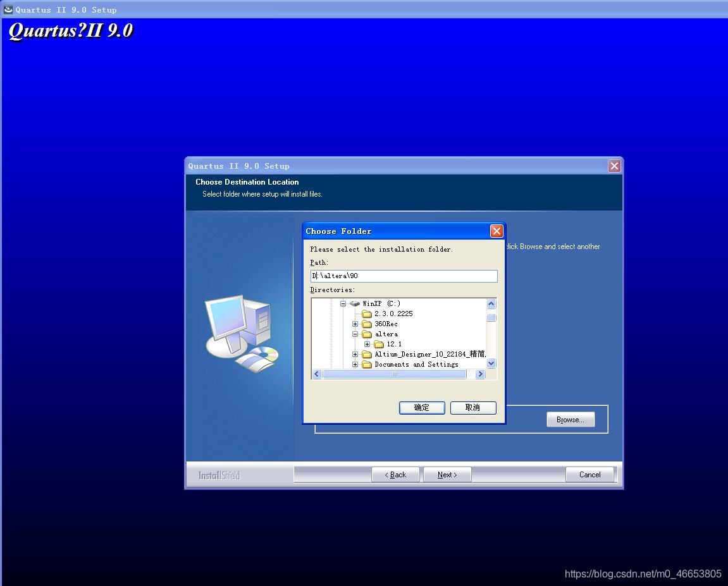Image resolution: width=728 pixels, height=586 pixels.
Task: Select the 12.1 folder icon
Action: 379,345
